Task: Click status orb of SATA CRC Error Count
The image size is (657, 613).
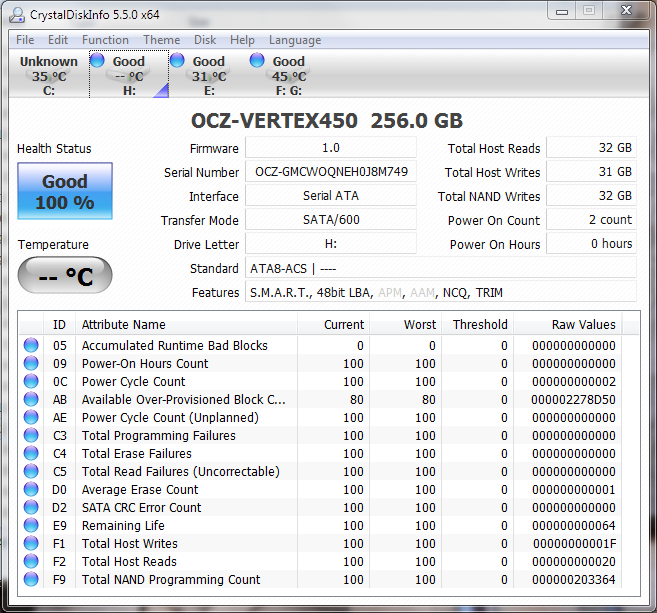Action: tap(31, 507)
